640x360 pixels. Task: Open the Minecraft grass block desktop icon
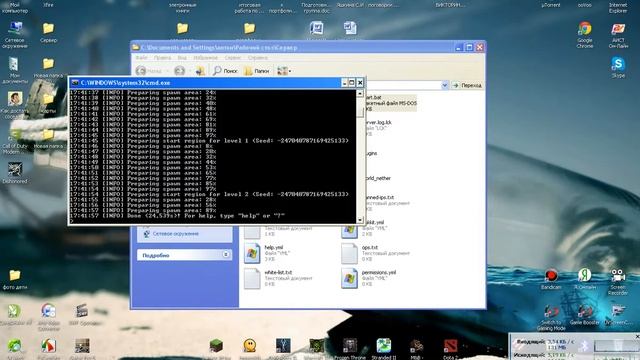tap(216, 346)
